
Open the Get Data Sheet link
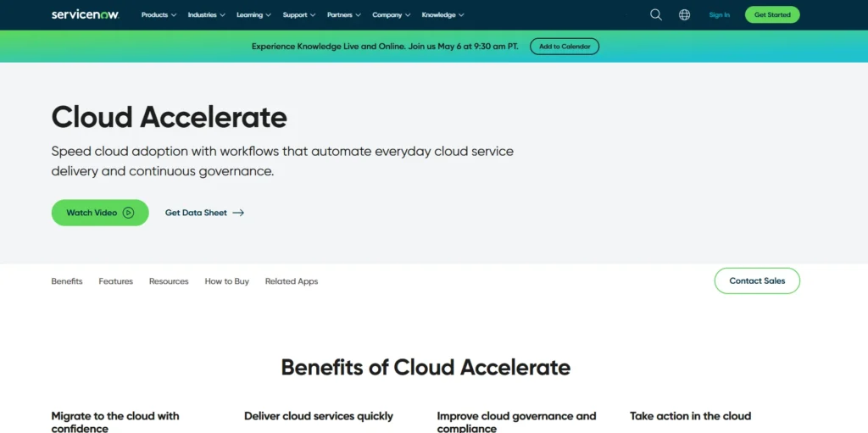click(x=204, y=213)
